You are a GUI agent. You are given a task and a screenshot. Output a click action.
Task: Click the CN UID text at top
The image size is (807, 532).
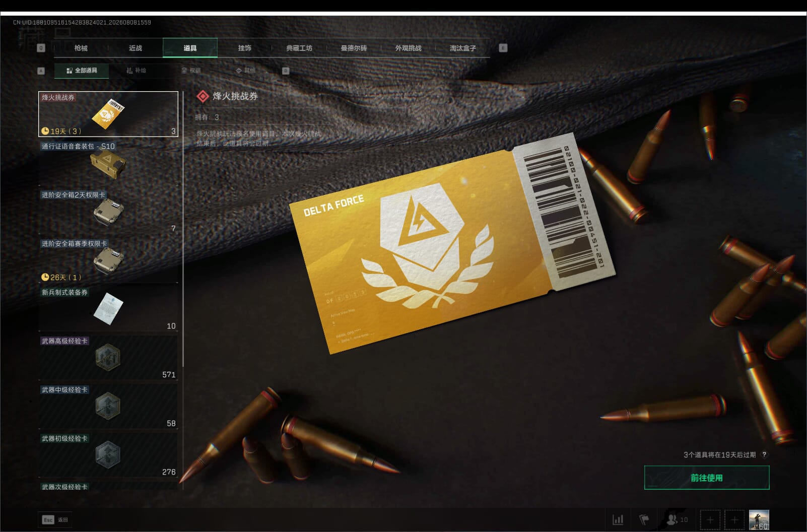[82, 22]
